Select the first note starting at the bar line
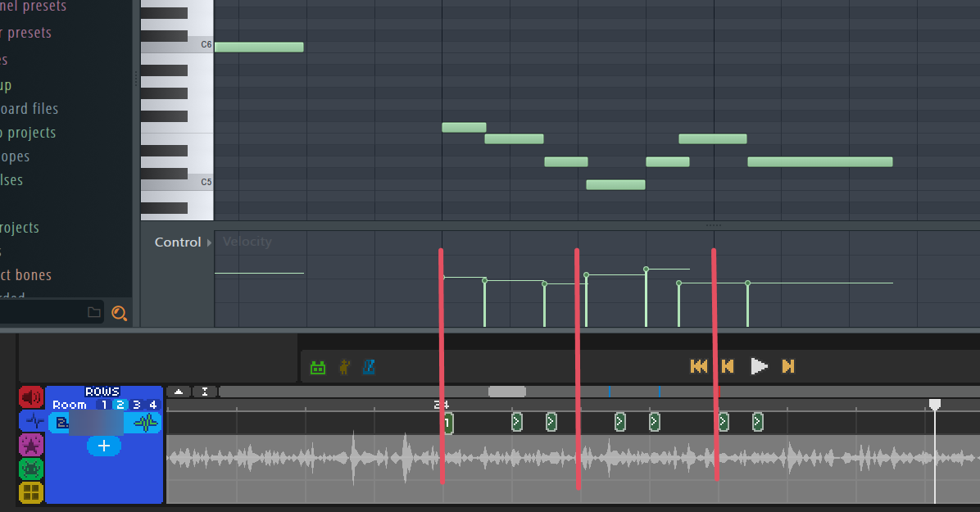Screen dimensions: 980x512 (464, 128)
